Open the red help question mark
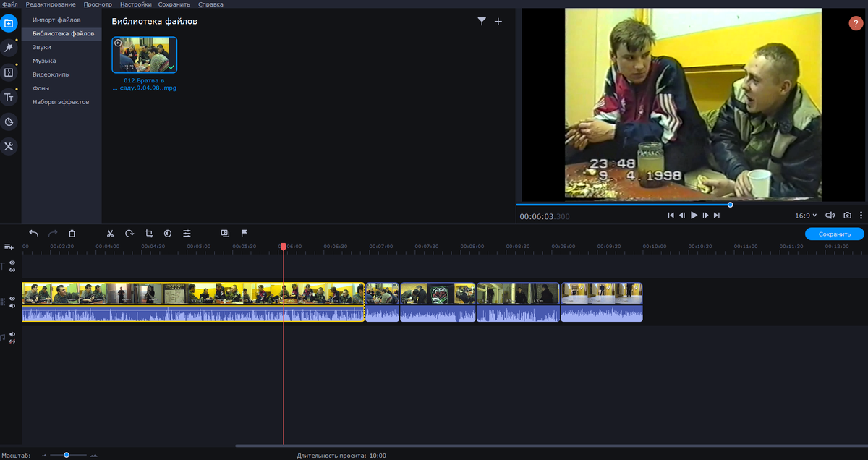 click(855, 23)
